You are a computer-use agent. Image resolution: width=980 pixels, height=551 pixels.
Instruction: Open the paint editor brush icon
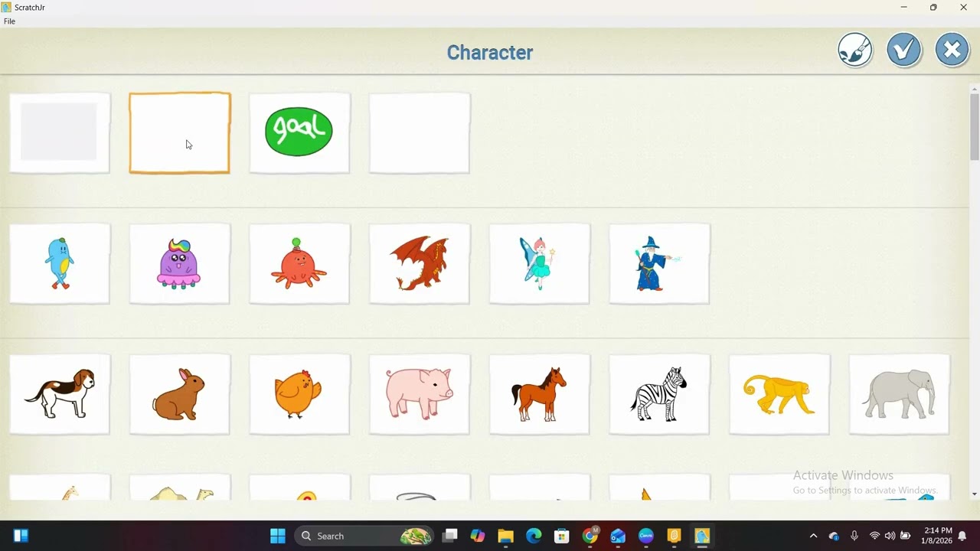tap(854, 51)
